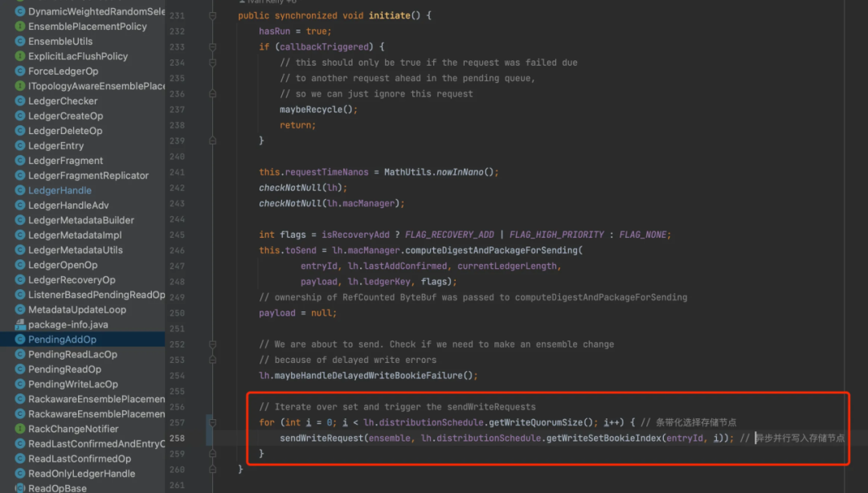Select PendingReadOp file
The width and height of the screenshot is (868, 493).
coord(65,369)
